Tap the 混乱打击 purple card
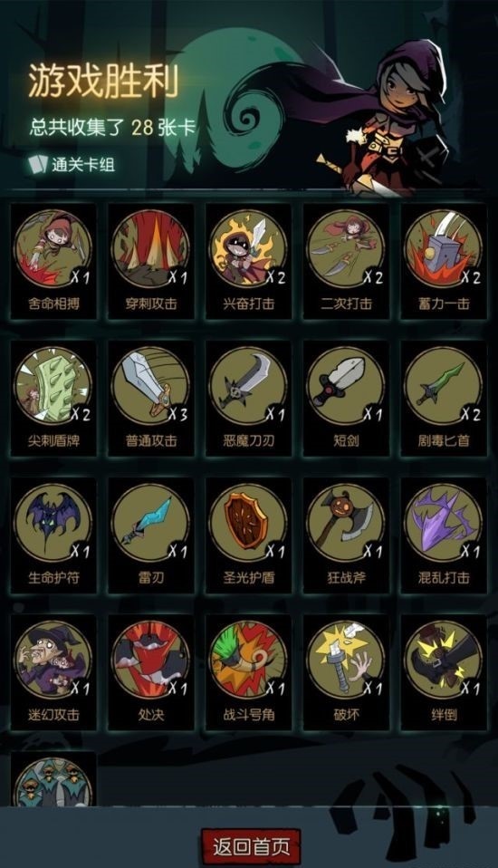The height and width of the screenshot is (868, 498). [x=444, y=535]
